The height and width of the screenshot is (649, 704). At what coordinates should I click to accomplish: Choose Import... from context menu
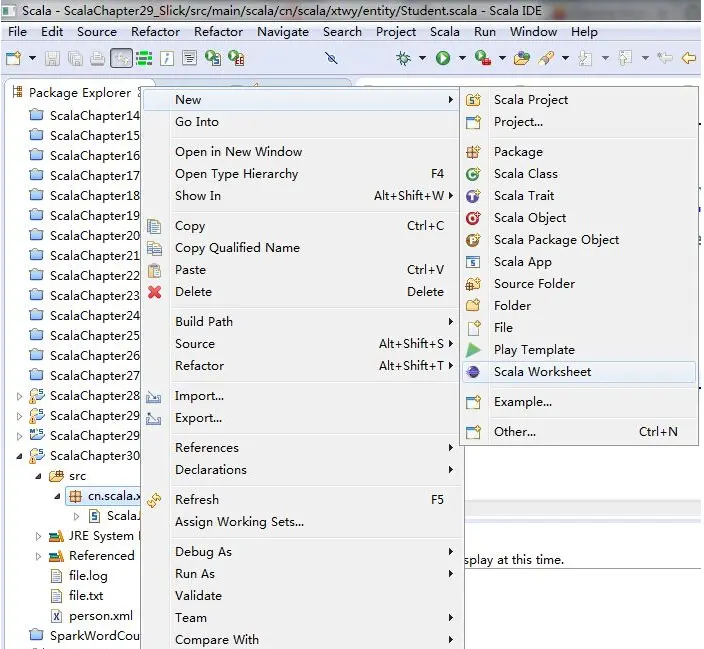point(302,396)
